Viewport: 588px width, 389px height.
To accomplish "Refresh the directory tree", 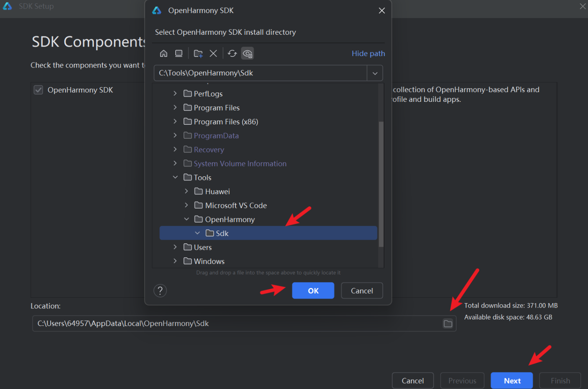I will coord(232,54).
